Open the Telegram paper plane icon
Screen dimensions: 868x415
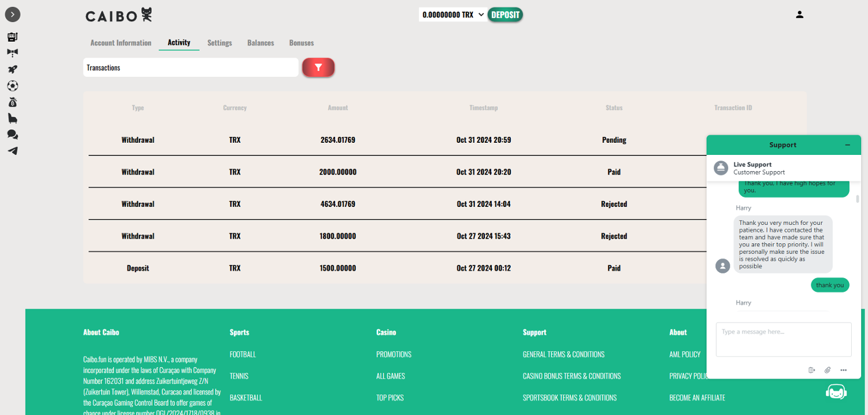coord(12,151)
